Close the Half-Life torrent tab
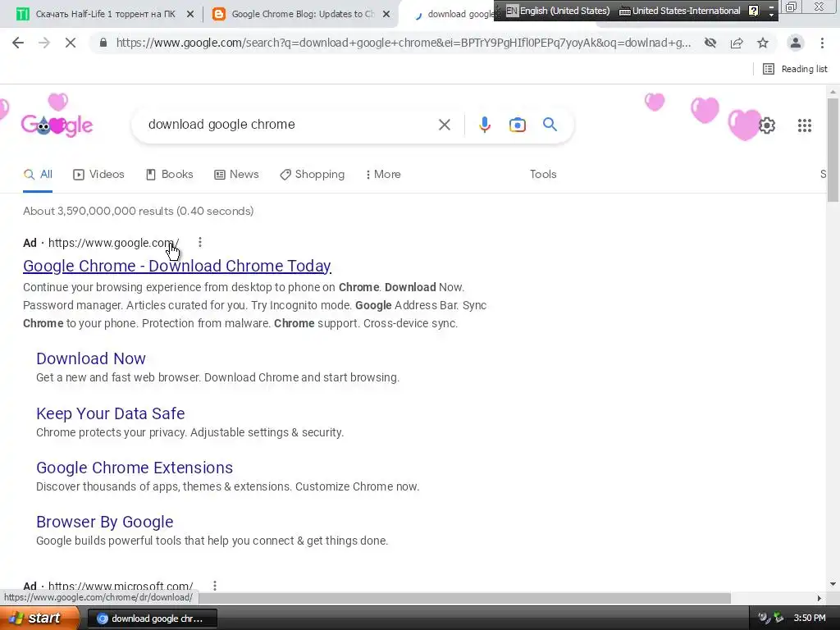 (190, 14)
